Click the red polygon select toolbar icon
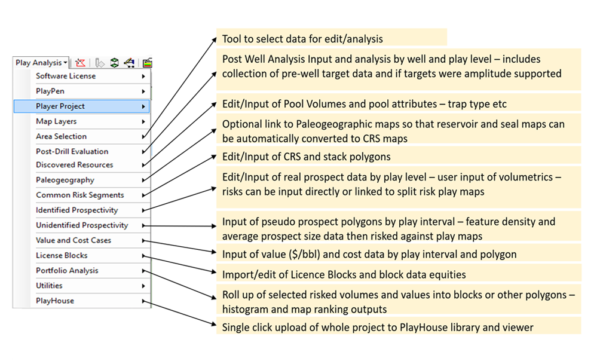The height and width of the screenshot is (364, 600). 80,62
